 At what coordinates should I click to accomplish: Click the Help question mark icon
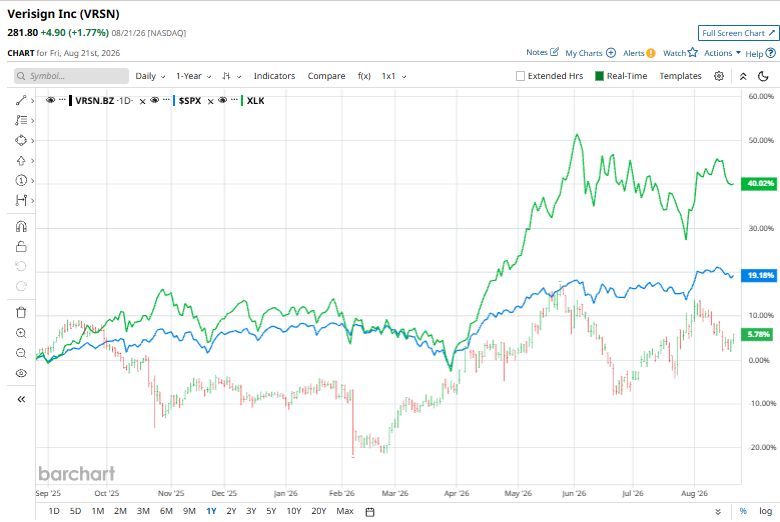(771, 53)
